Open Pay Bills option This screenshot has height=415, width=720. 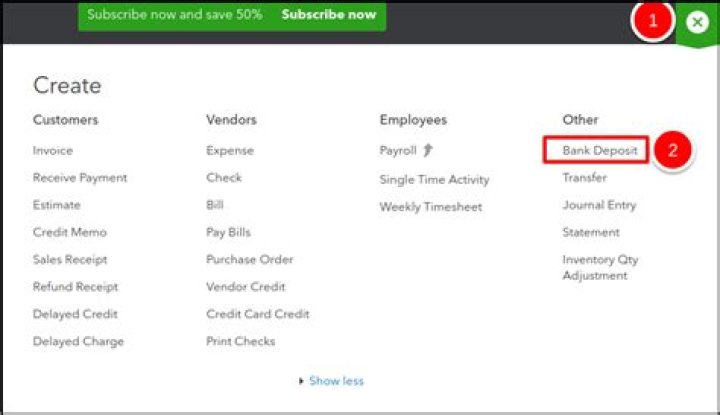[x=230, y=232]
